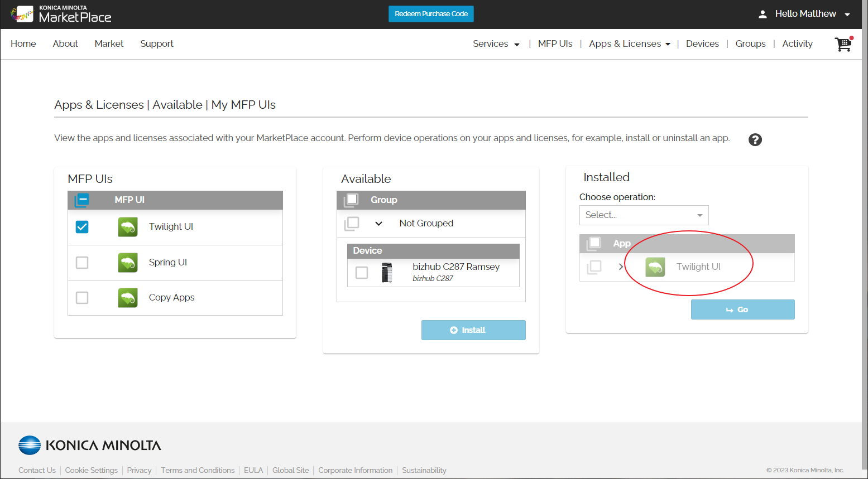Open the Services dropdown menu
The width and height of the screenshot is (868, 479).
pos(496,44)
